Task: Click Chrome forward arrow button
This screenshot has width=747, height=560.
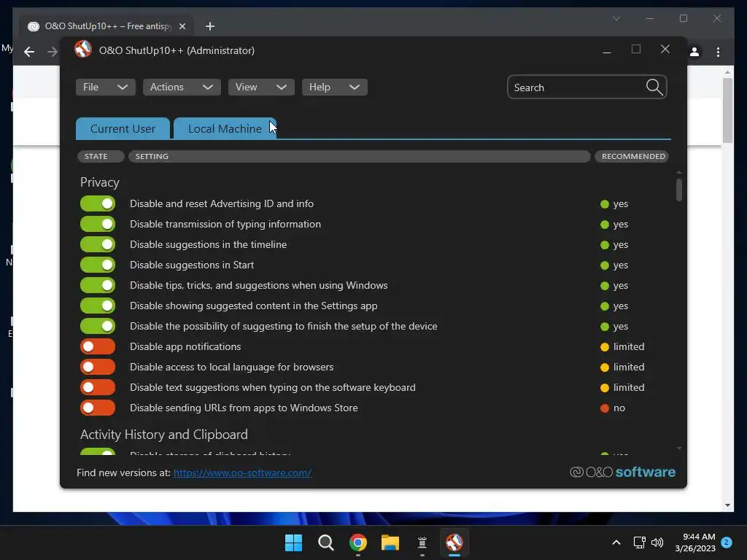Action: [52, 52]
